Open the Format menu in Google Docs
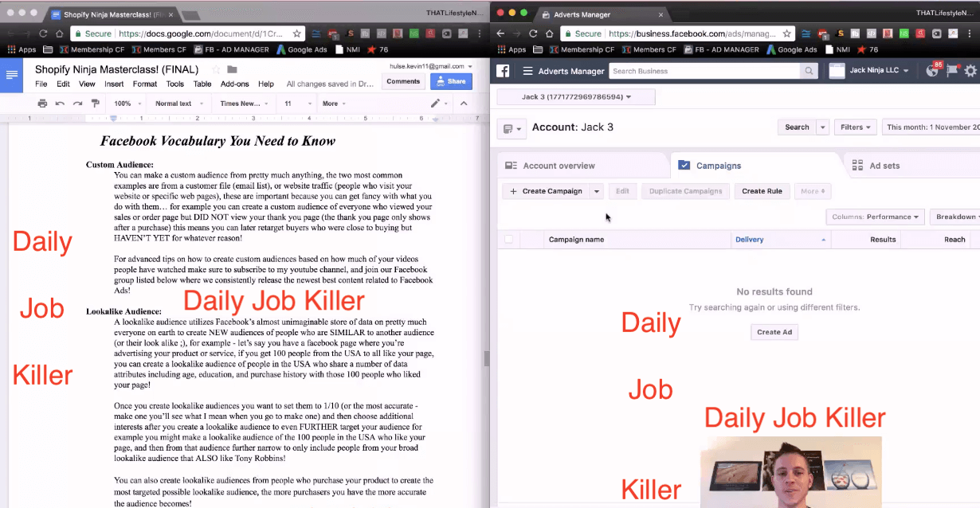980x508 pixels. (x=145, y=84)
